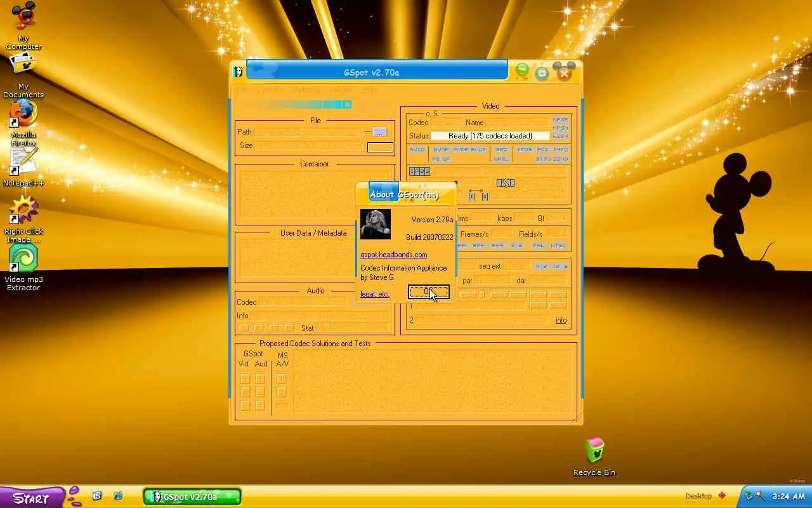Click the PAL indicator in Video panel
The height and width of the screenshot is (508, 812).
(x=539, y=245)
